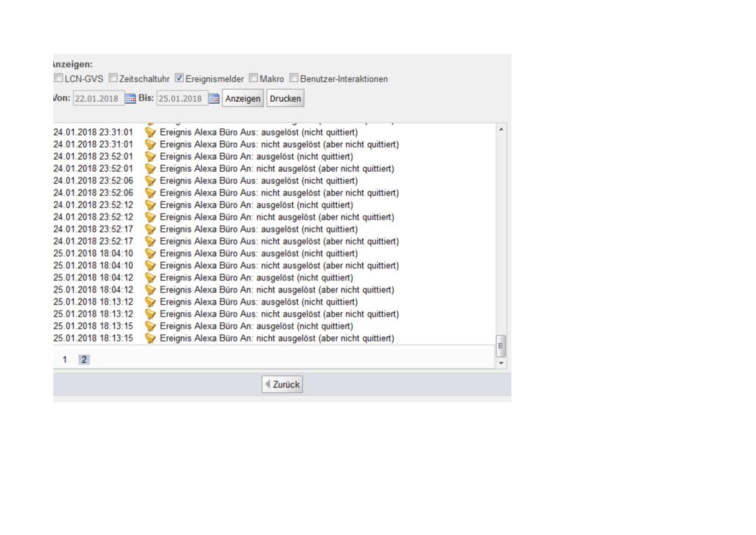Enable the Zeitschaltuhr checkbox
Image resolution: width=756 pixels, height=535 pixels.
point(113,79)
